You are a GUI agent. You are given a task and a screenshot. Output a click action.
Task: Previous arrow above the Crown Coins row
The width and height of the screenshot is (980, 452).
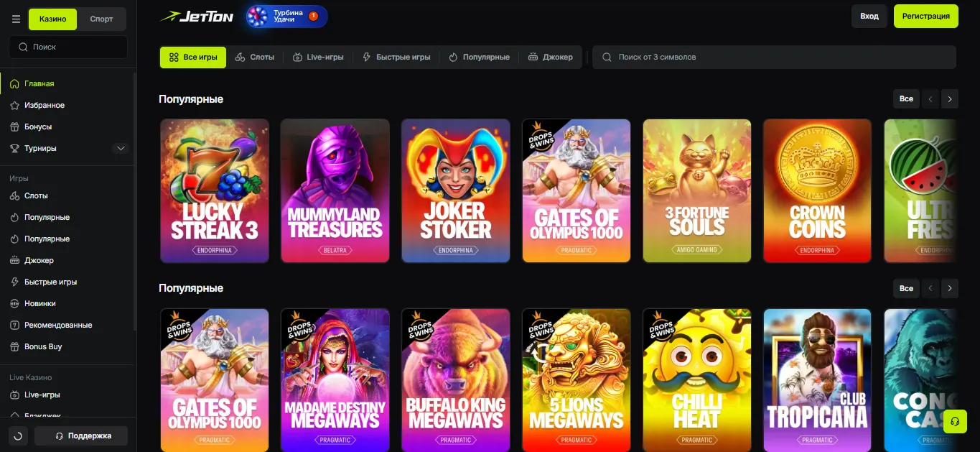click(930, 99)
